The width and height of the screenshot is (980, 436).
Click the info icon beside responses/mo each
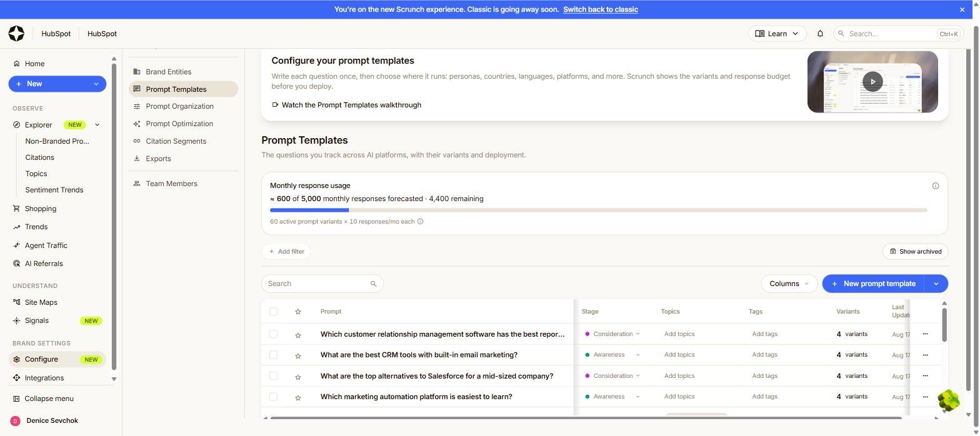click(x=420, y=222)
